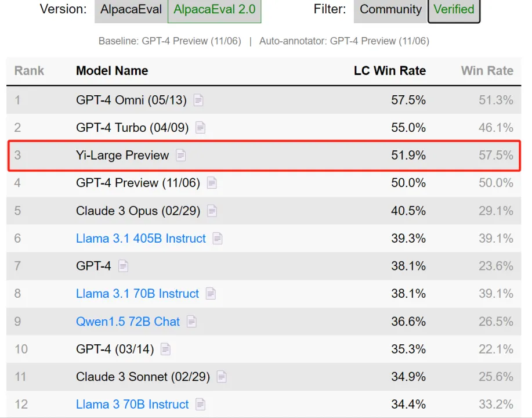Viewport: 532px width, 418px height.
Task: Select the AlpacaEval 2.0 version
Action: point(214,10)
